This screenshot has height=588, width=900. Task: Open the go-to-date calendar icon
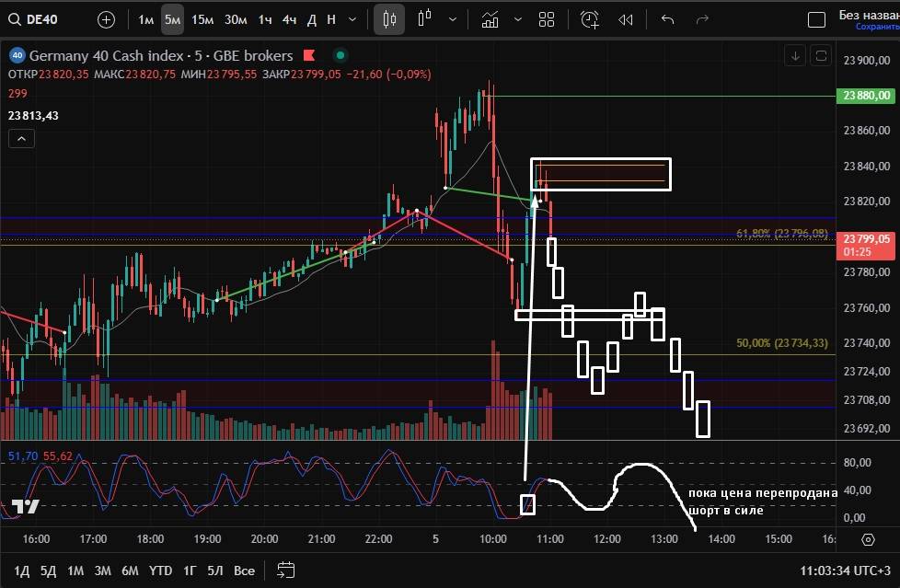coord(285,571)
